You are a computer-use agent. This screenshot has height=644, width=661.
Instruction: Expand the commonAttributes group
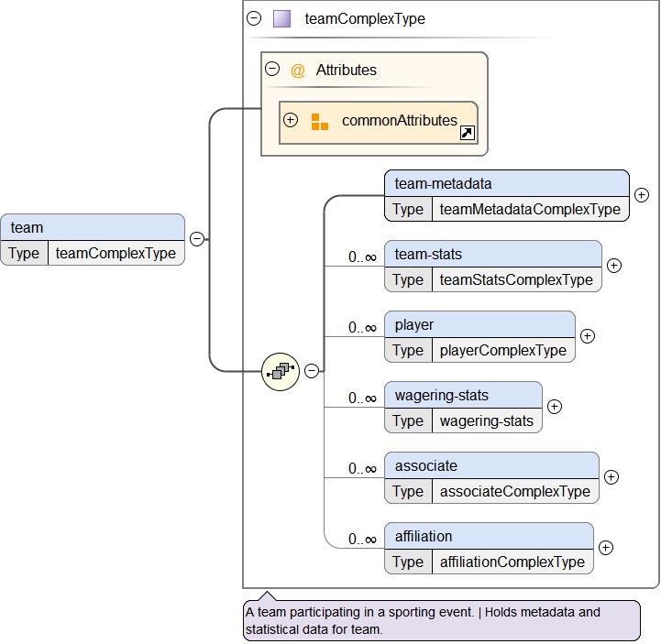[291, 120]
